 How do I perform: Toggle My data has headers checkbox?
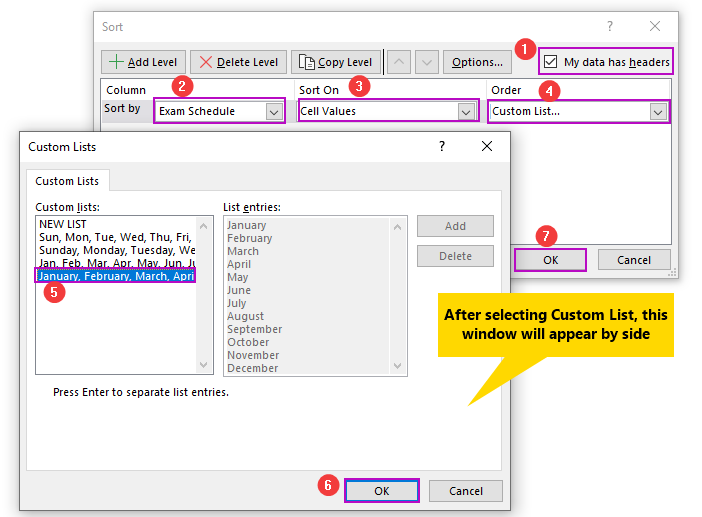[550, 62]
